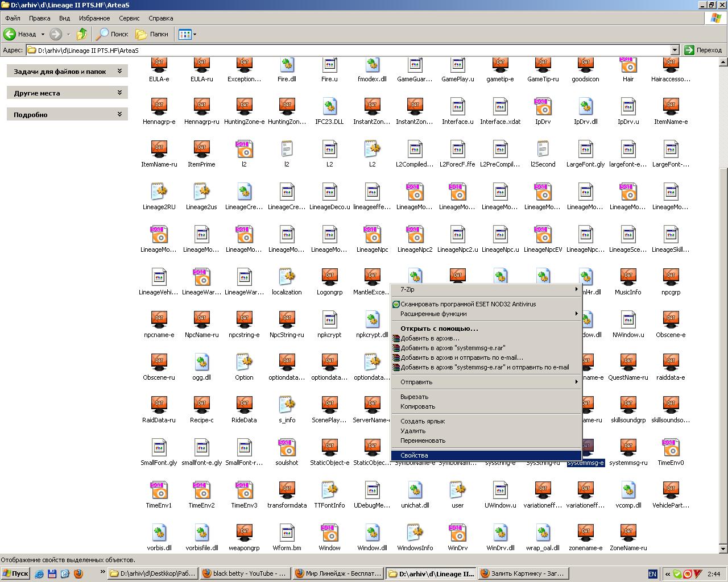Scan with ESET NOD32 Antivirus entry

(486, 304)
